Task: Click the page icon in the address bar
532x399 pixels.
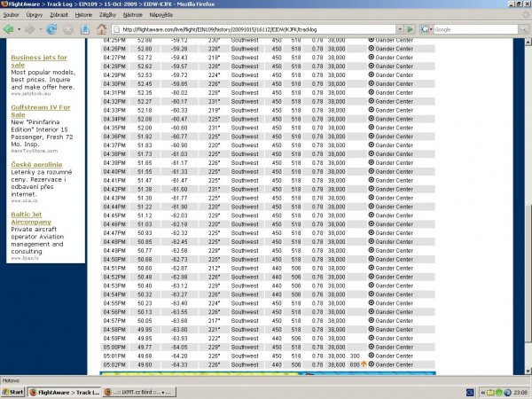Action: pyautogui.click(x=116, y=29)
